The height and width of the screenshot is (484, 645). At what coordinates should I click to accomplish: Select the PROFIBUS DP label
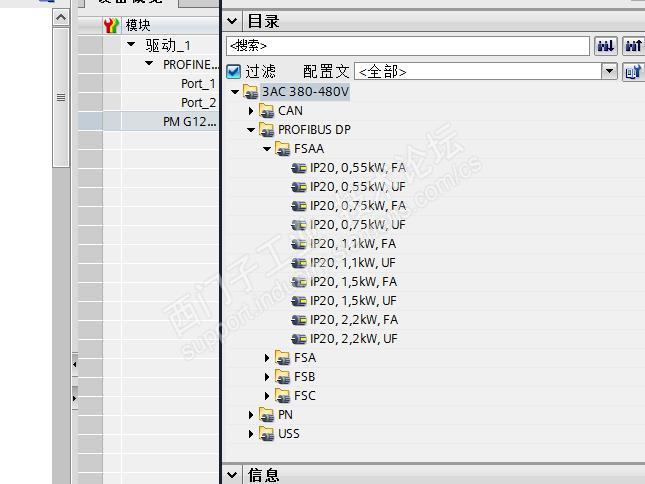click(x=314, y=130)
